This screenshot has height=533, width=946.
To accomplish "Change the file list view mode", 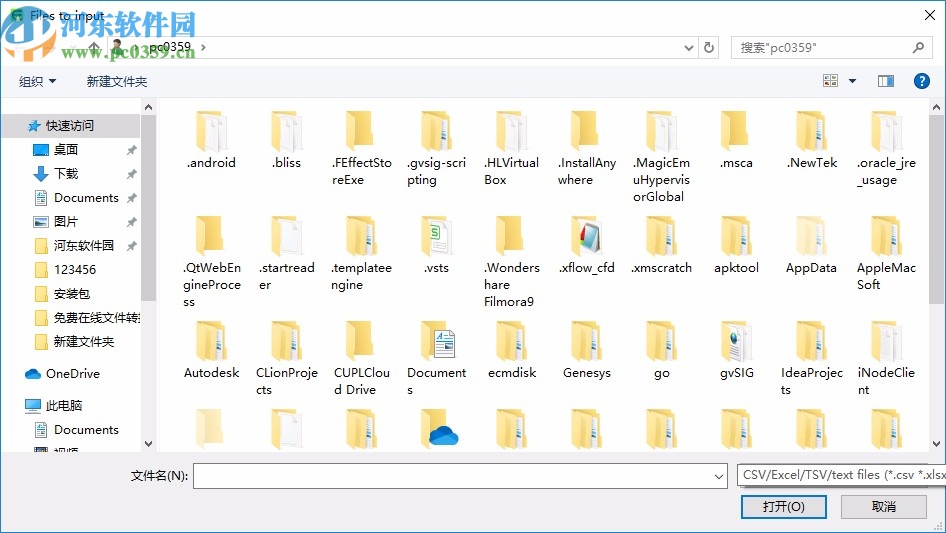I will 830,81.
